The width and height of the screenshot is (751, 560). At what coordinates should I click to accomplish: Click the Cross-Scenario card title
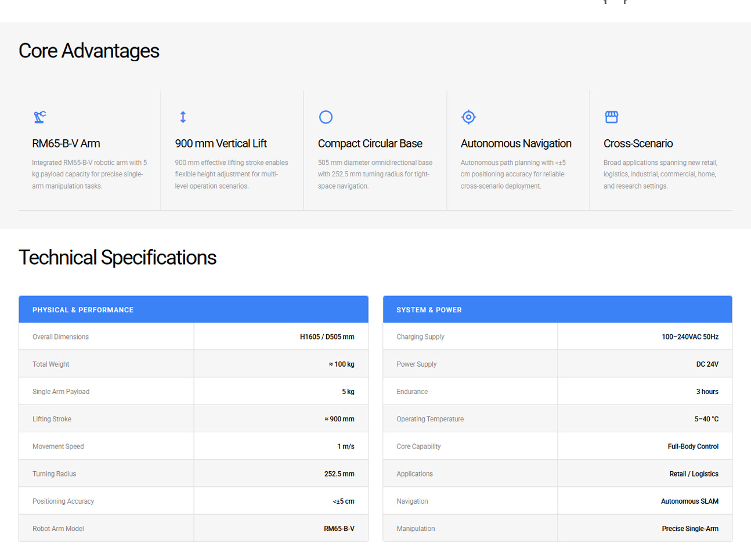click(x=638, y=143)
